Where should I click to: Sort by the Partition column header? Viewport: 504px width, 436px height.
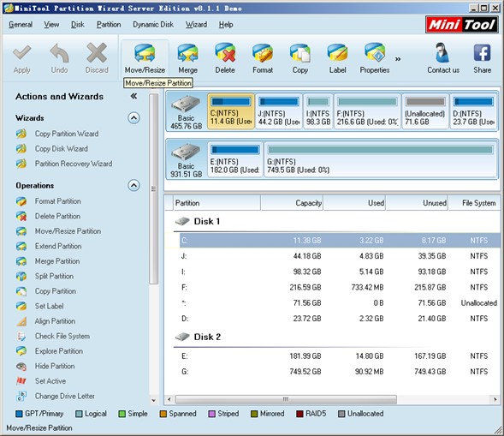pyautogui.click(x=216, y=203)
